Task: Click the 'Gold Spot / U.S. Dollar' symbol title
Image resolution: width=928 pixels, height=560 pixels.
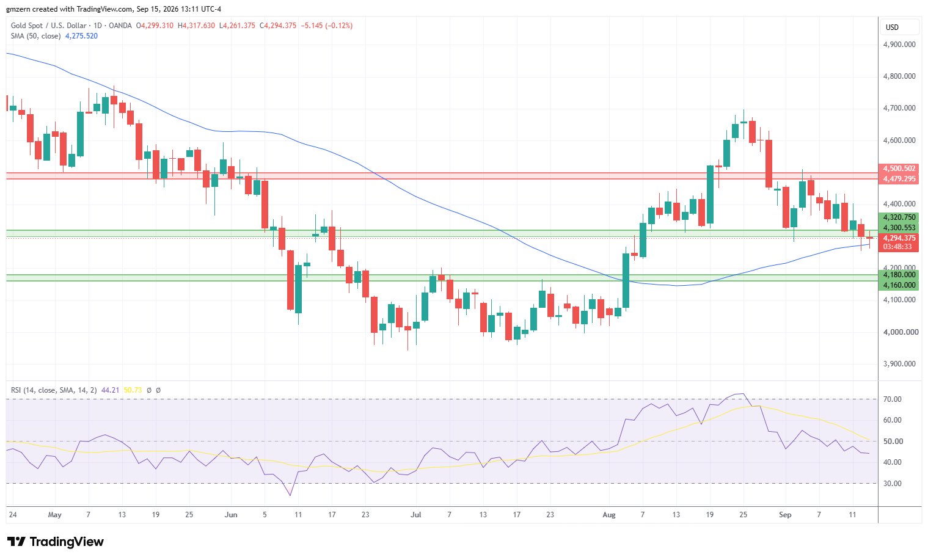Action: (49, 26)
